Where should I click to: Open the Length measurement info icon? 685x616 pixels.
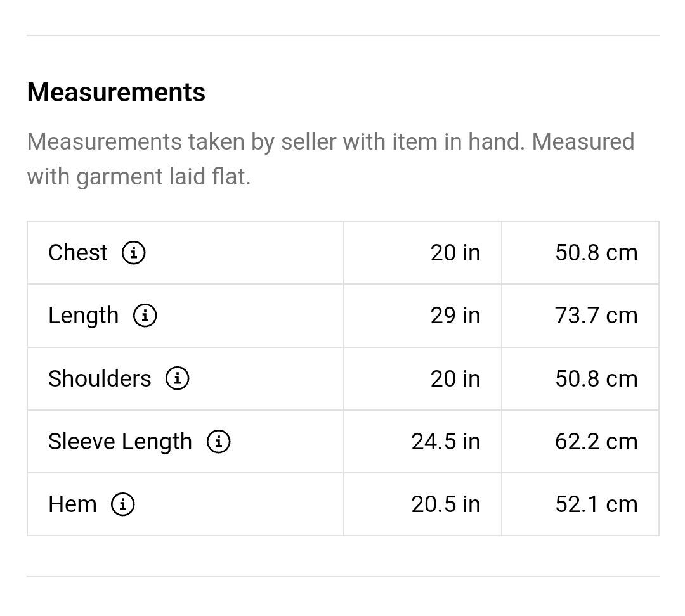145,315
